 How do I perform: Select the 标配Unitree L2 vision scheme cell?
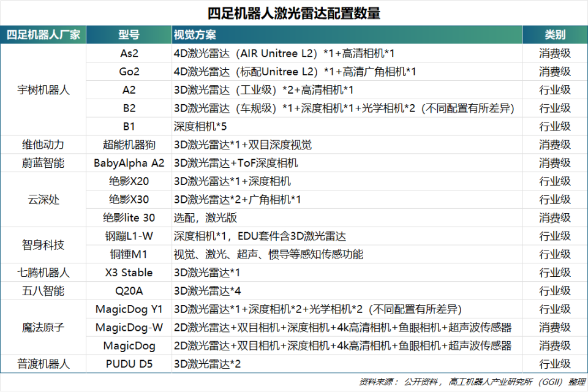[x=347, y=71]
